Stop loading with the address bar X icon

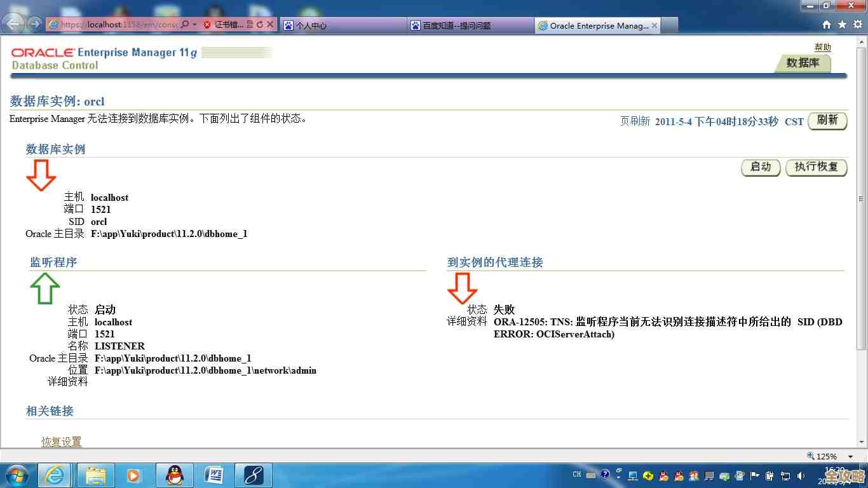270,25
